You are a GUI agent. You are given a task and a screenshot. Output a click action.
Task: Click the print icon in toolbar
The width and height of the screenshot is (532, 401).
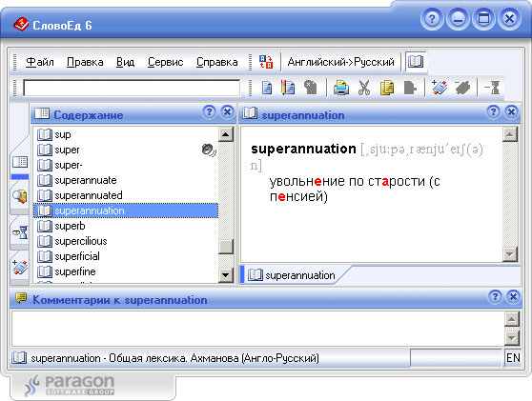[x=341, y=89]
